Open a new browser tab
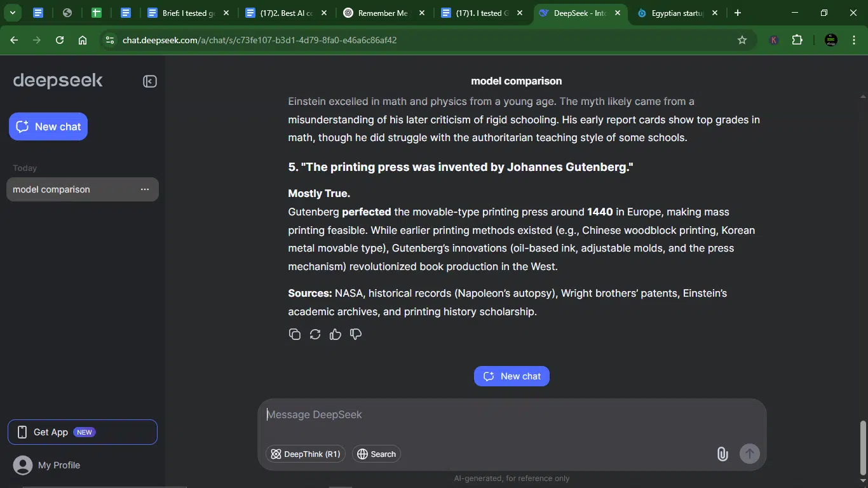 coord(738,13)
